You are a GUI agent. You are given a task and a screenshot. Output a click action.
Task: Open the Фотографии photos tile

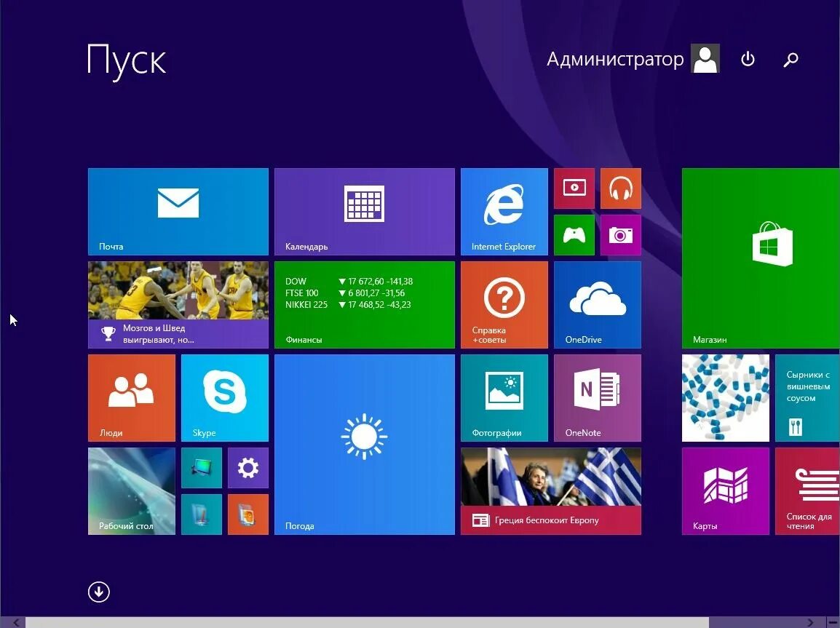504,398
